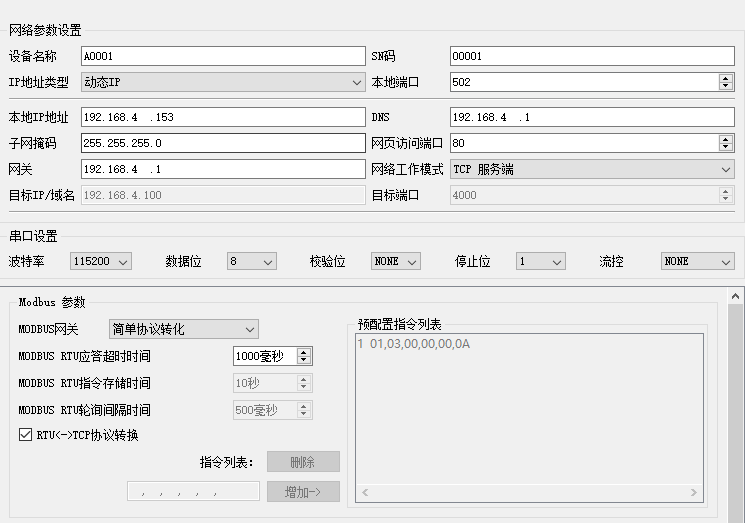Click the 设备名称 input field

pyautogui.click(x=222, y=56)
